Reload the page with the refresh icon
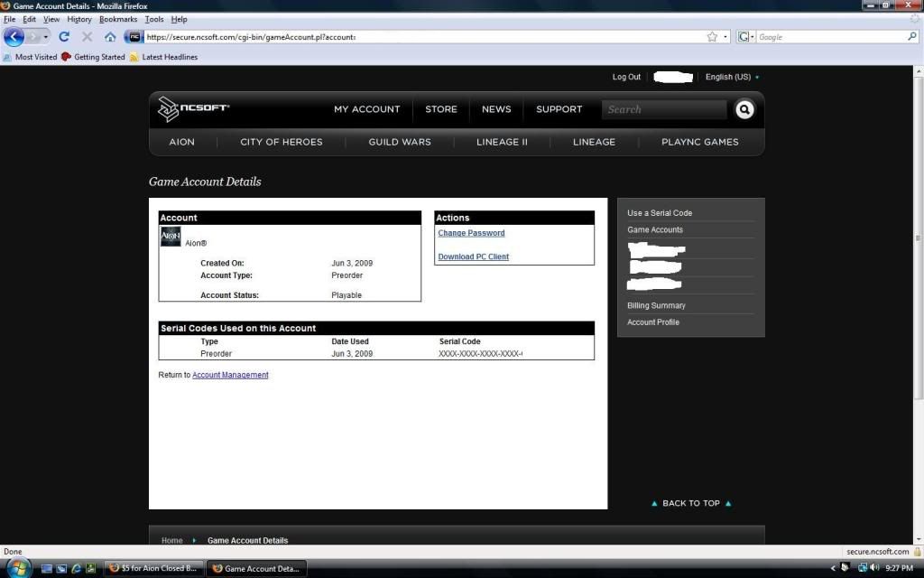 click(64, 37)
